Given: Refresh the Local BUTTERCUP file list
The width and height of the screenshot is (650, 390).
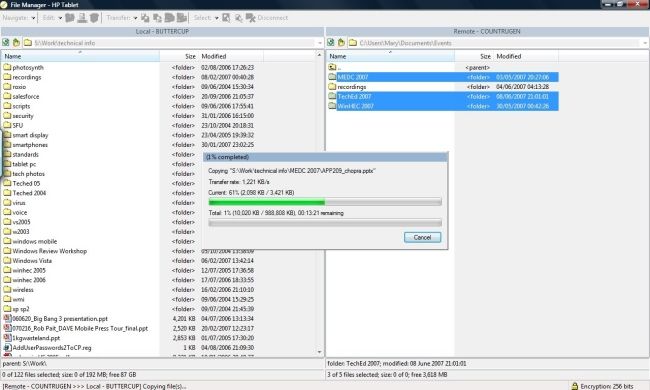Looking at the screenshot, I should tap(6, 42).
